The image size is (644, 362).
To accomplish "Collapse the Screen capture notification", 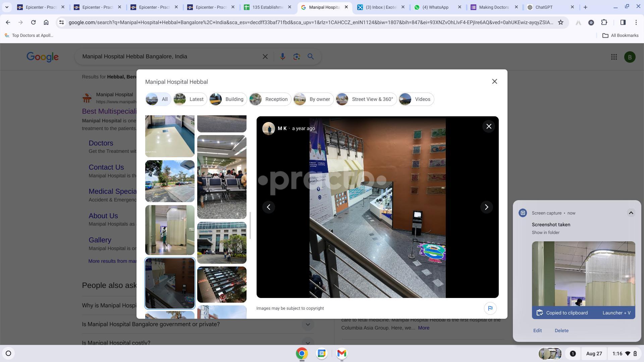I will [x=631, y=213].
